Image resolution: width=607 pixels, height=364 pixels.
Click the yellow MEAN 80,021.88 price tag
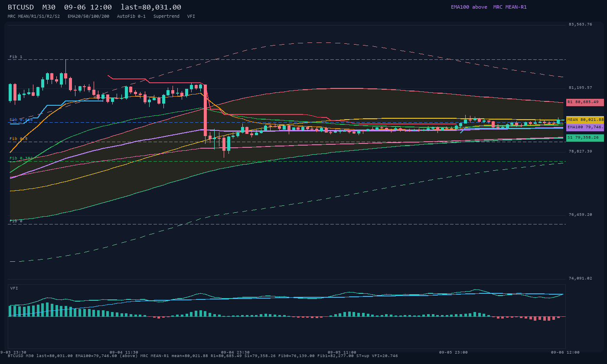click(x=585, y=120)
